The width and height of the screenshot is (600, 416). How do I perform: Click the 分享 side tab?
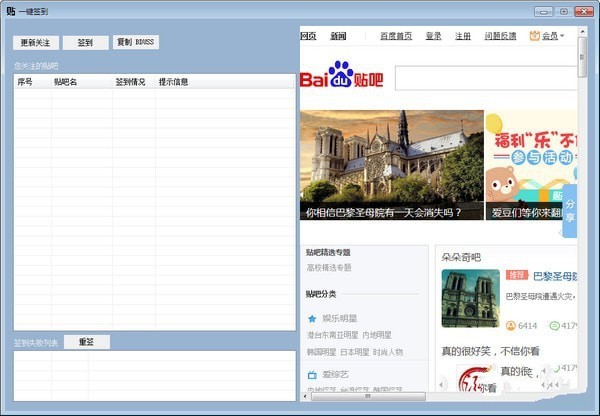(x=570, y=211)
